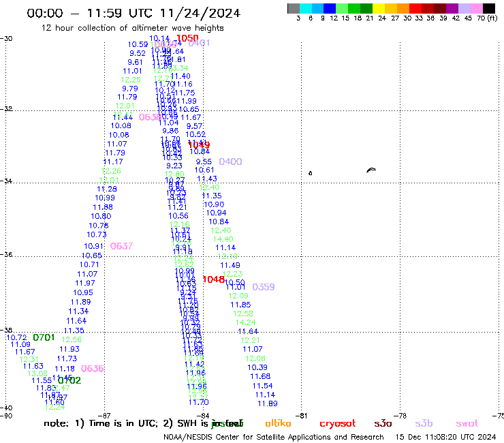Click the 14.40 wave height value
504x443 pixels.
click(x=223, y=239)
